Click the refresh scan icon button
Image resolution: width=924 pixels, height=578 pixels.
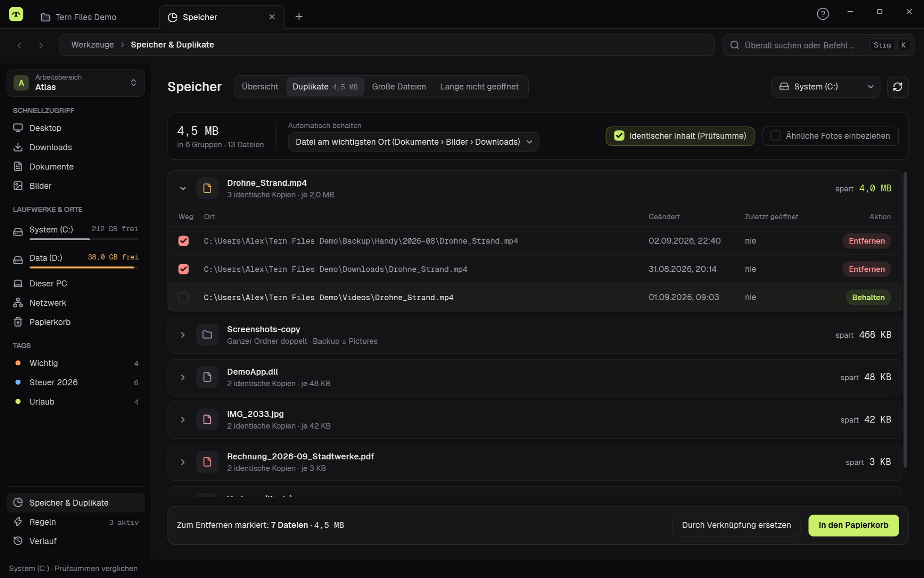897,87
